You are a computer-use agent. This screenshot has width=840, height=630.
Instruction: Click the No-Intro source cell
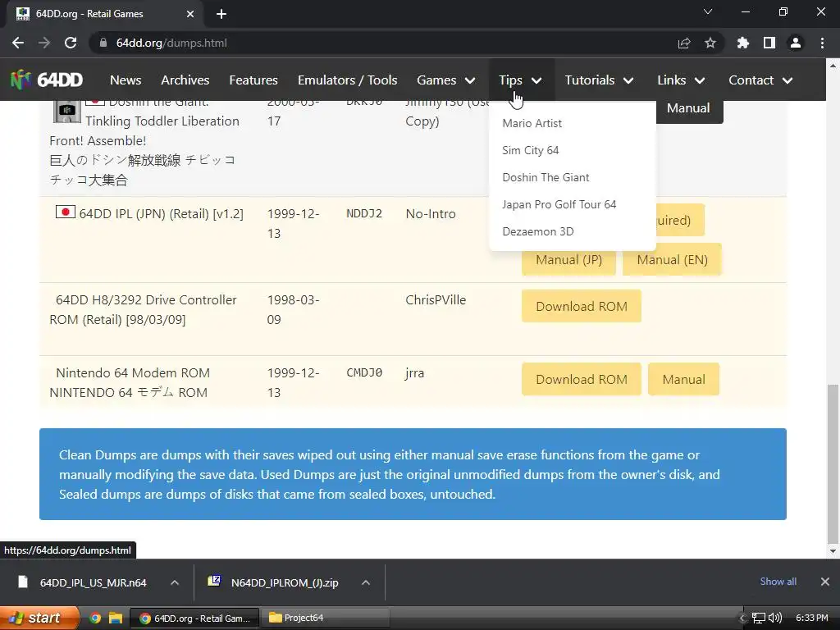point(431,214)
